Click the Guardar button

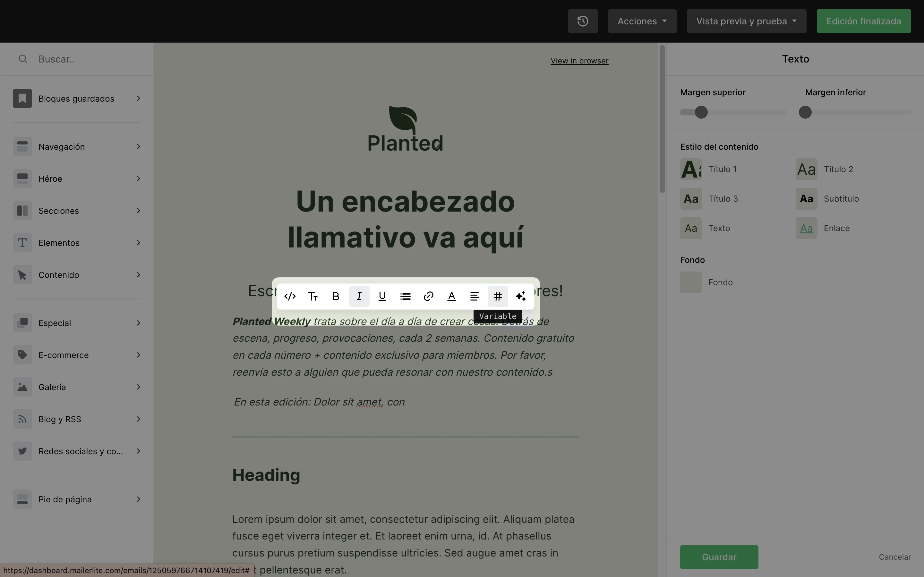coord(719,557)
